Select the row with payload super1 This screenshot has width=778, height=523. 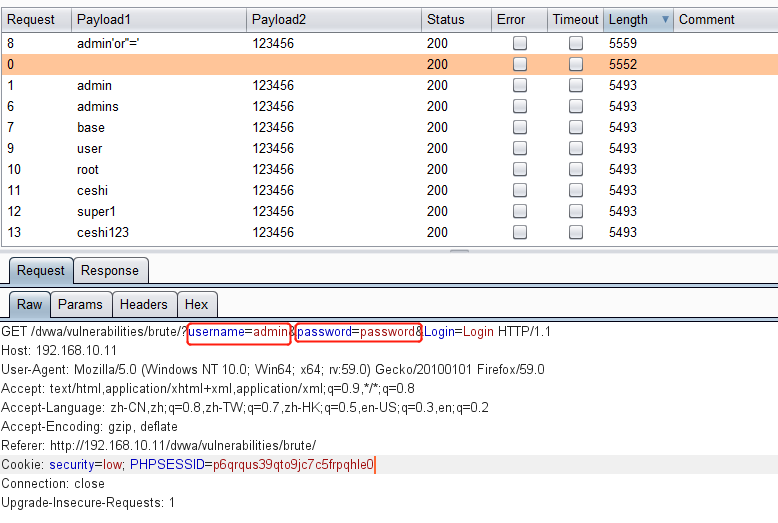pyautogui.click(x=389, y=211)
